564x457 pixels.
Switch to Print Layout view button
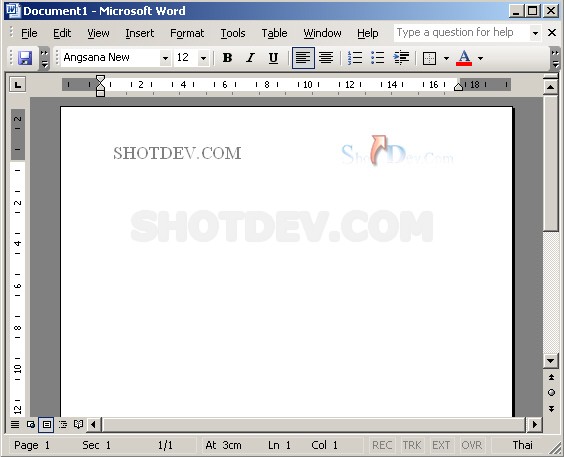point(46,425)
